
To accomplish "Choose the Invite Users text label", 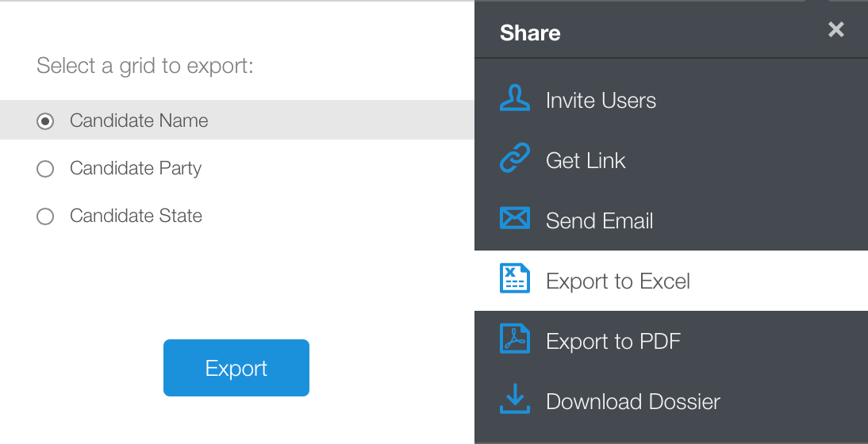I will tap(601, 101).
